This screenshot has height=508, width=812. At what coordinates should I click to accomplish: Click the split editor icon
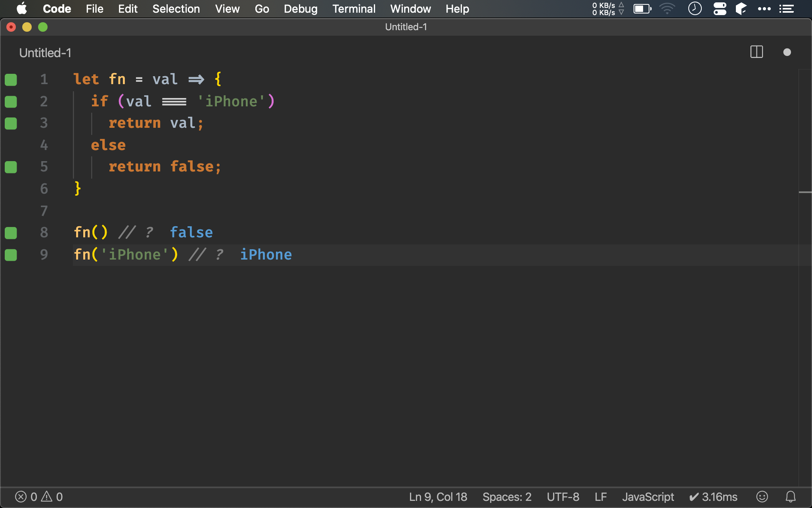tap(756, 53)
